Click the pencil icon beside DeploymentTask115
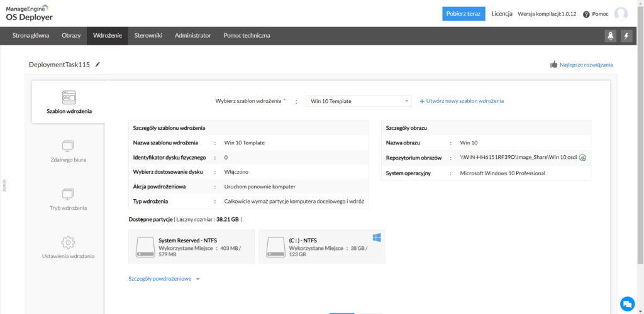Screen dimensions: 644x314 click(x=97, y=65)
